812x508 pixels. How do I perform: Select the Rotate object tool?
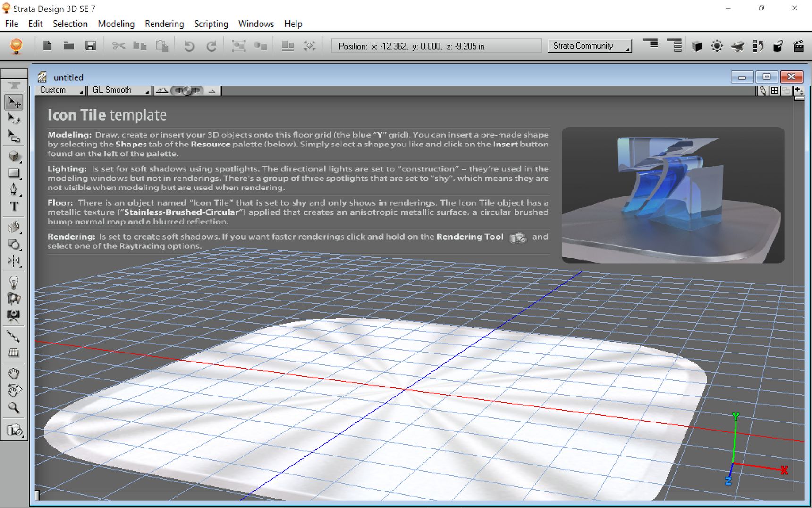tap(14, 119)
